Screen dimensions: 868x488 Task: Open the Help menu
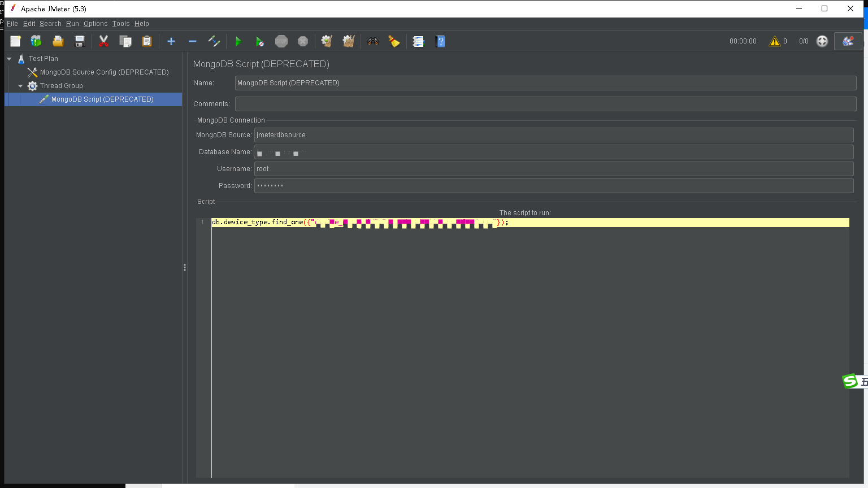[x=142, y=24]
